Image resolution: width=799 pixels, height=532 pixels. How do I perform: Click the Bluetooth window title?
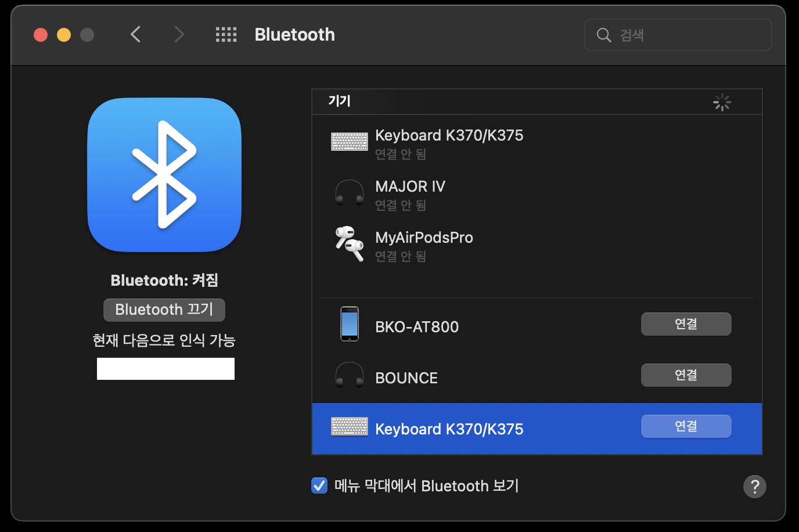pos(295,35)
